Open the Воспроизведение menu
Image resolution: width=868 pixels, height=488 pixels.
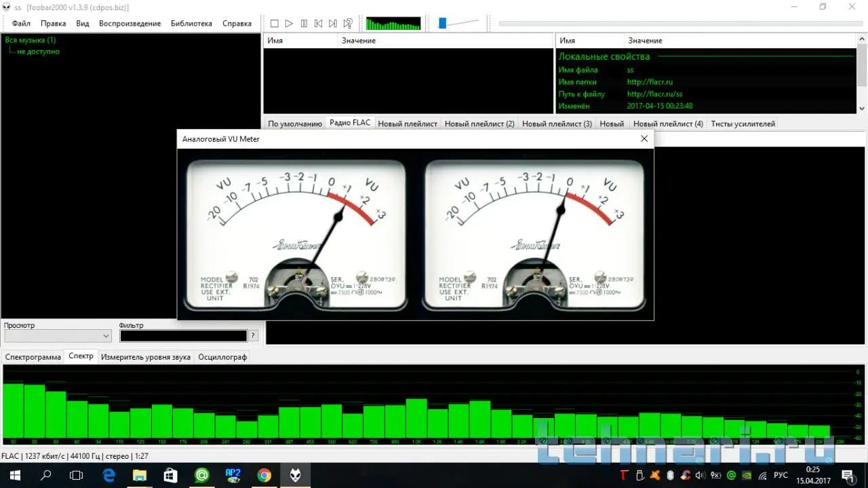click(x=130, y=23)
